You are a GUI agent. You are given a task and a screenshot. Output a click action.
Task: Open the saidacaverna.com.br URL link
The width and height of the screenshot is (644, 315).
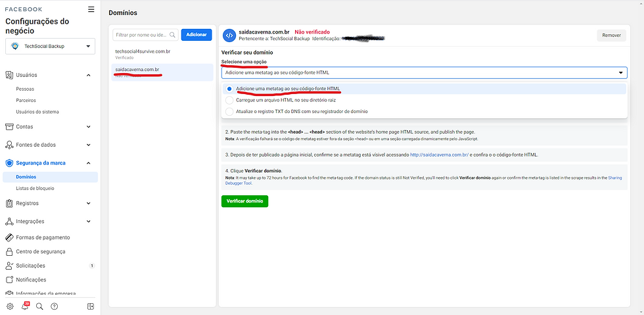pyautogui.click(x=440, y=155)
